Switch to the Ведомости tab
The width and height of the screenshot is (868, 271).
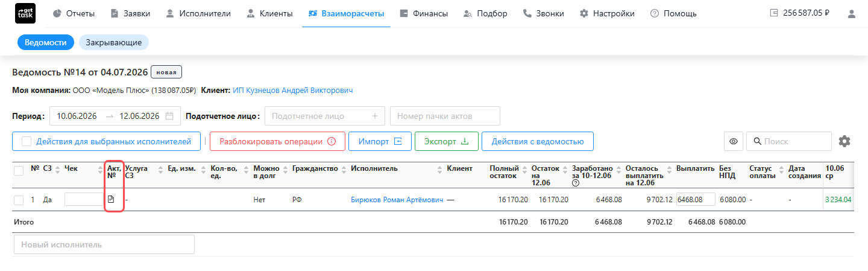pyautogui.click(x=45, y=42)
